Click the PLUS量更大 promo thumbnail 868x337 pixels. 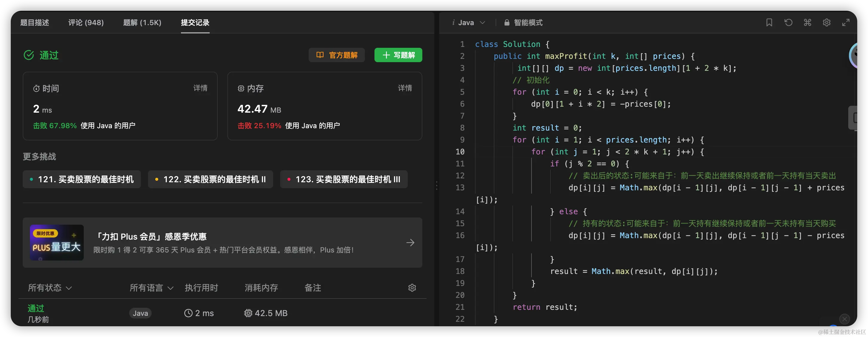click(57, 243)
